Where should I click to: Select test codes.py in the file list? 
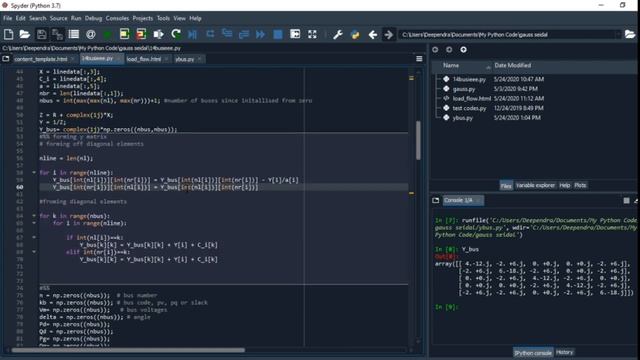469,108
